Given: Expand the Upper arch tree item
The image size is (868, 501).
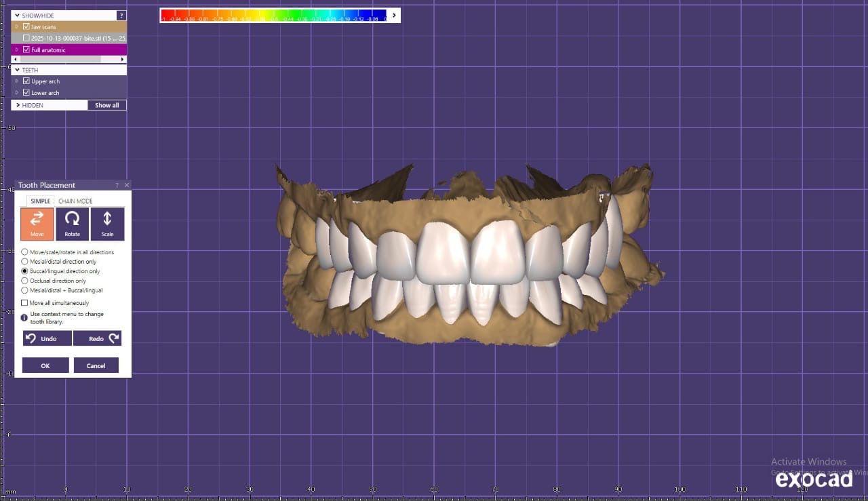Looking at the screenshot, I should tap(17, 81).
